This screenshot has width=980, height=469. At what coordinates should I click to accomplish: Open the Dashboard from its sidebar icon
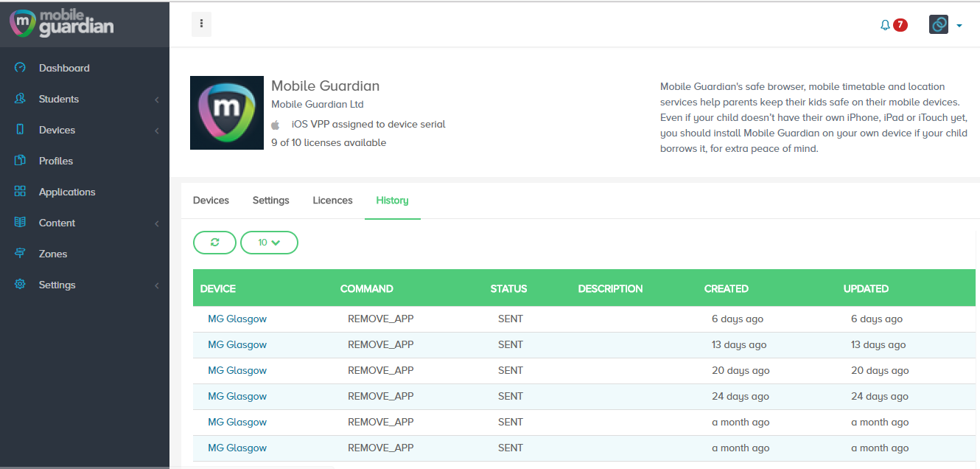tap(21, 68)
